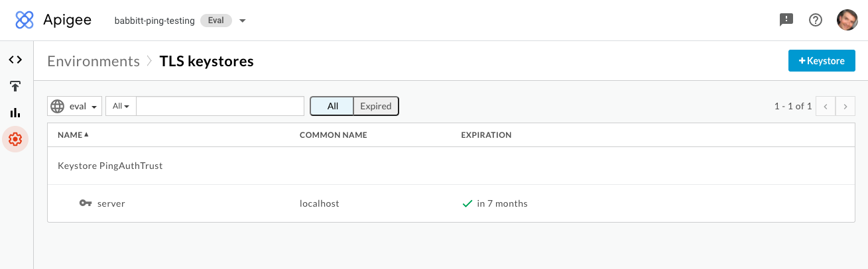Open the Publish section in sidebar
This screenshot has height=269, width=868.
click(x=15, y=86)
